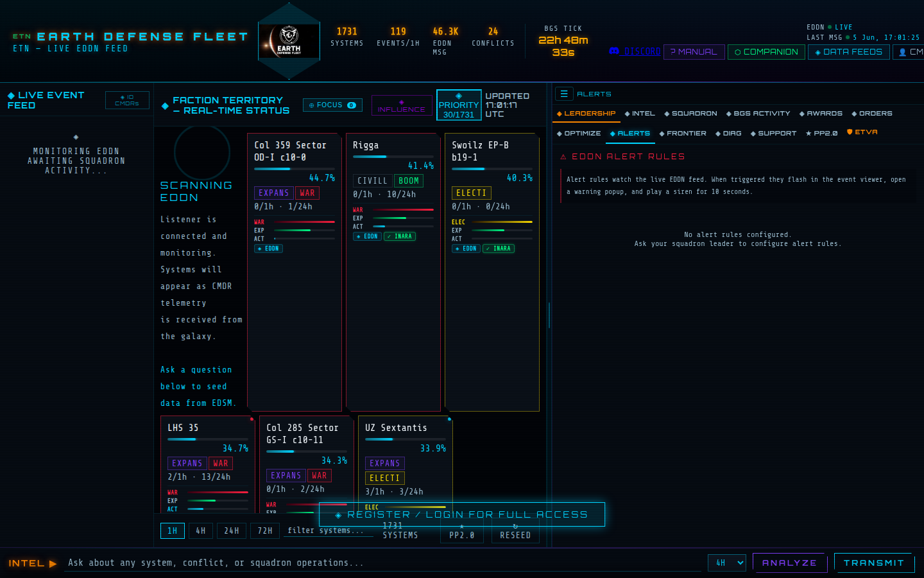Select the Awards tab
Screen dimensions: 924x578
point(821,114)
